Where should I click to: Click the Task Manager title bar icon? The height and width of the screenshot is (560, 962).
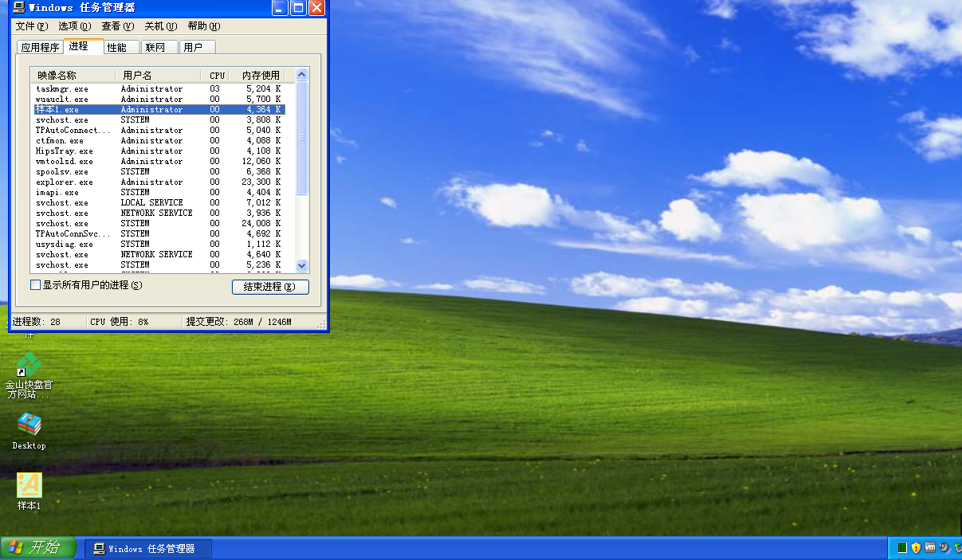[x=18, y=8]
